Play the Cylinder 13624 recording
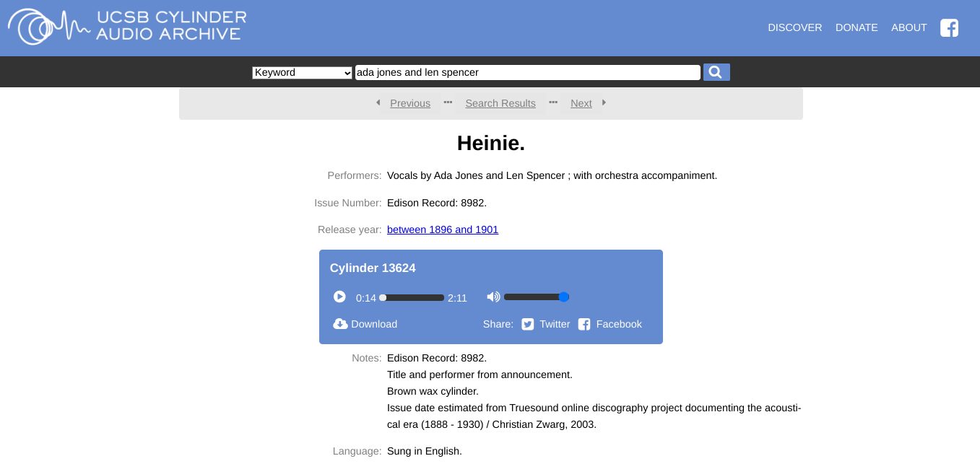 pyautogui.click(x=339, y=297)
